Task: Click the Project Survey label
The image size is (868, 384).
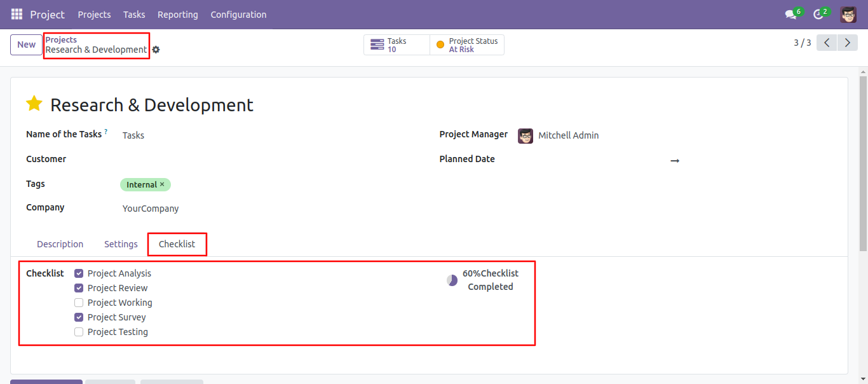Action: [x=117, y=317]
